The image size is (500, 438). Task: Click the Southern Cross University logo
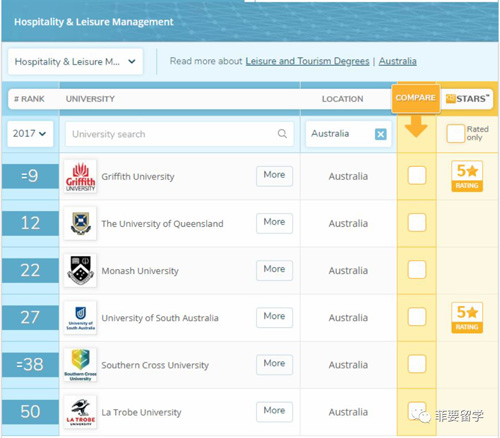[x=80, y=365]
